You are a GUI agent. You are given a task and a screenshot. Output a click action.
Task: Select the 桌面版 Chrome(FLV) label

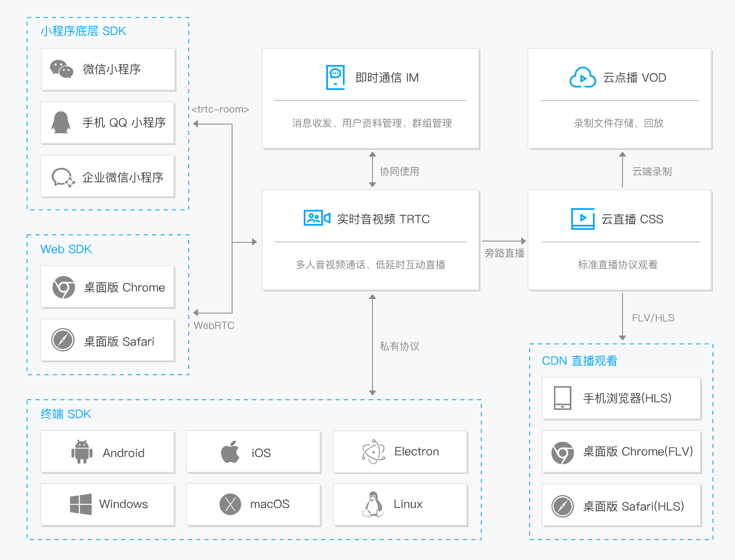637,451
